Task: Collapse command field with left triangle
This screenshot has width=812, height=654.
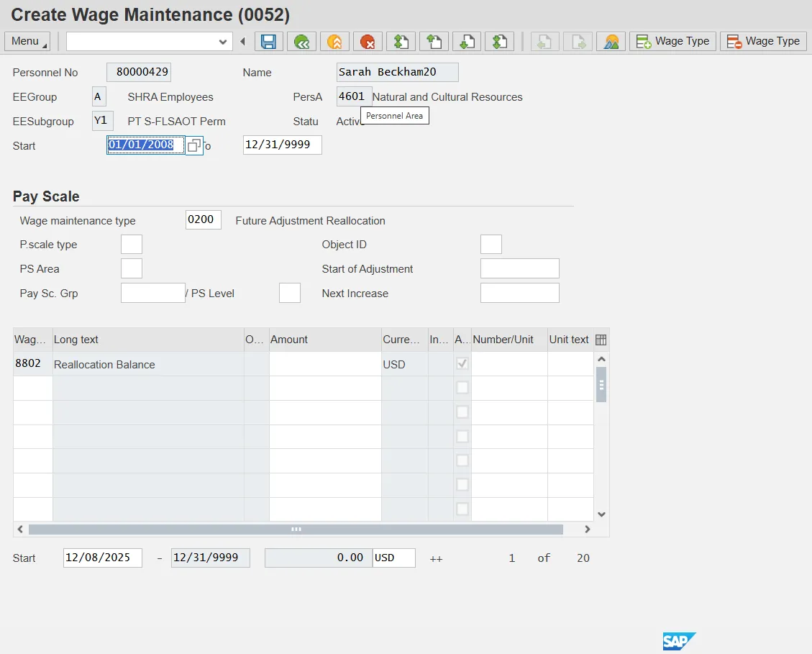Action: click(x=242, y=42)
